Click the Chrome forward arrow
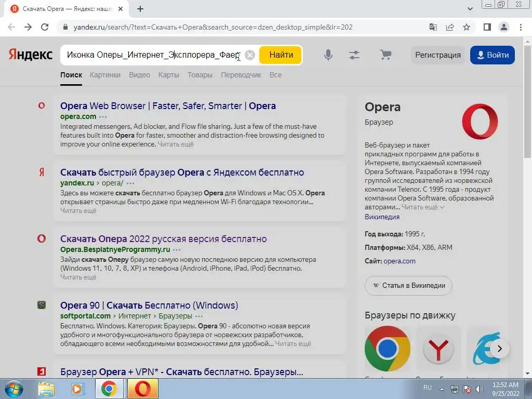This screenshot has height=399, width=532. (x=28, y=27)
